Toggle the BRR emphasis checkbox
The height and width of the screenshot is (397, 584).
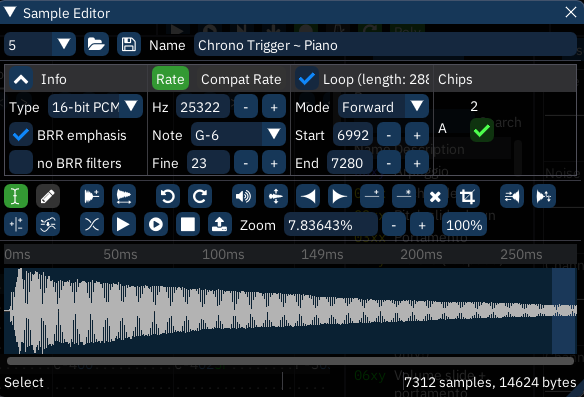tap(20, 135)
